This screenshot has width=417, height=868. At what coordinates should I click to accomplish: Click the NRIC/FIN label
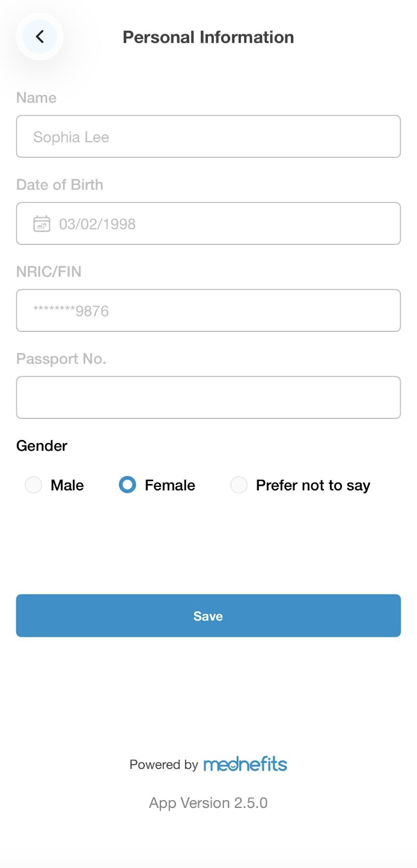[x=49, y=272]
